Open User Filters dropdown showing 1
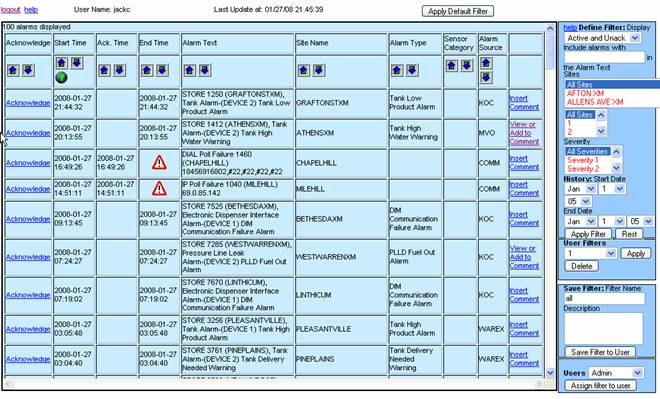Screen dimensions: 660x399 (591, 253)
